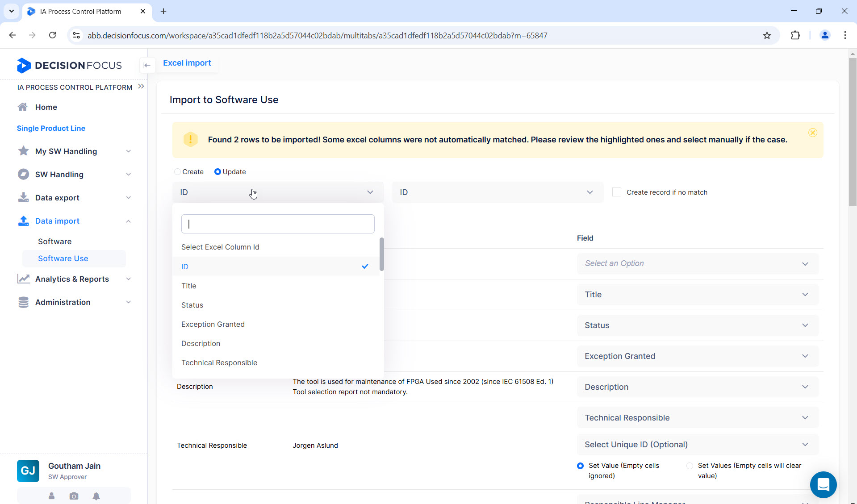This screenshot has height=504, width=857.
Task: Click the notification bell icon
Action: 96,496
